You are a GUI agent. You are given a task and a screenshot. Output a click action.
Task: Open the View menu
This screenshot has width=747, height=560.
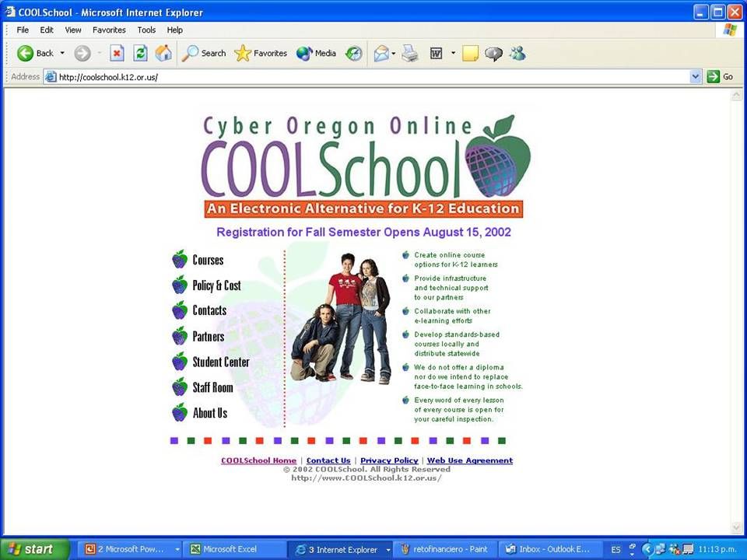point(73,30)
